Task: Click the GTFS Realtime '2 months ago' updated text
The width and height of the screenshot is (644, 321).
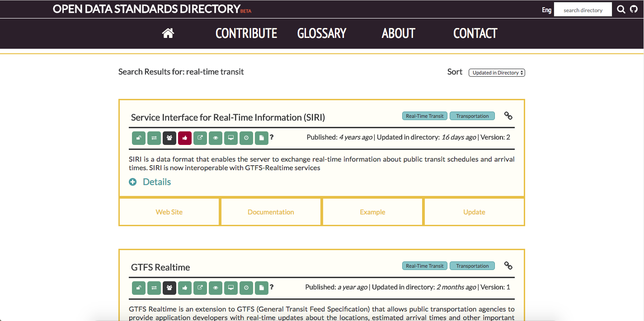Action: click(456, 287)
